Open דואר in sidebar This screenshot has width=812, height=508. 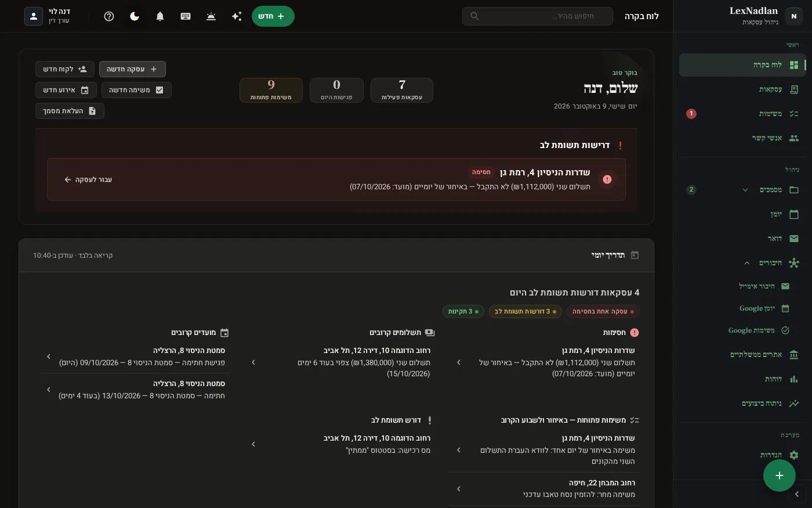742,239
